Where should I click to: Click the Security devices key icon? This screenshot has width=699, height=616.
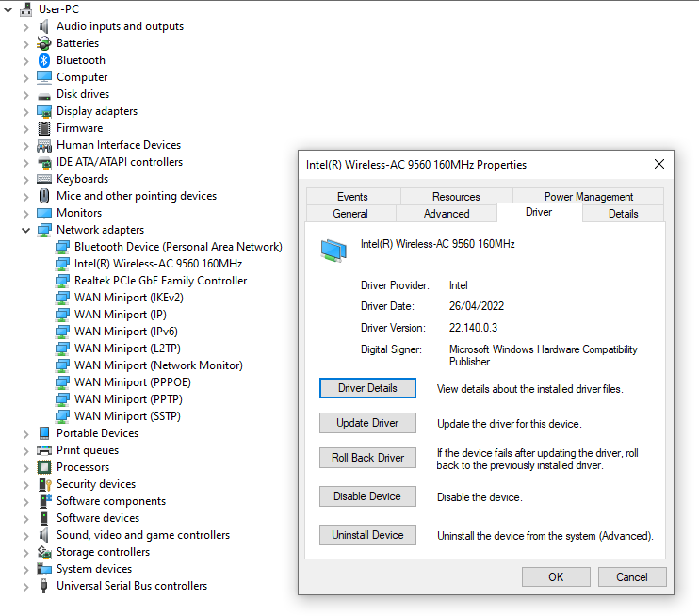(44, 484)
